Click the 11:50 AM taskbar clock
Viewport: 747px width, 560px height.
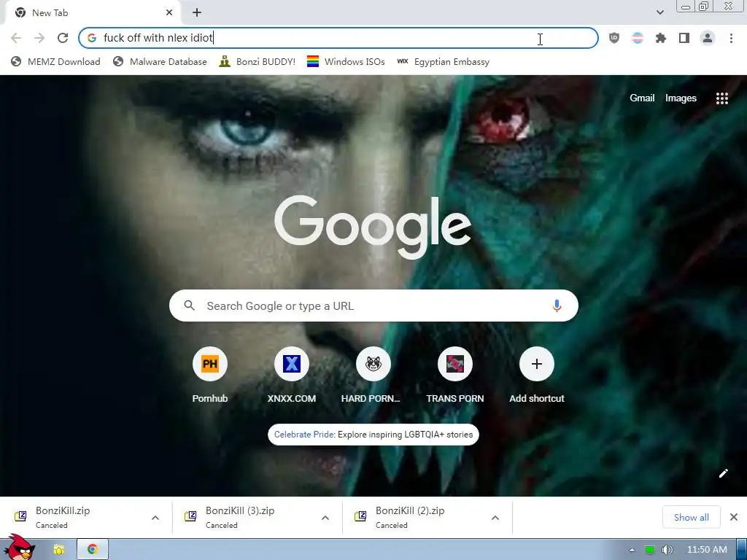(707, 550)
